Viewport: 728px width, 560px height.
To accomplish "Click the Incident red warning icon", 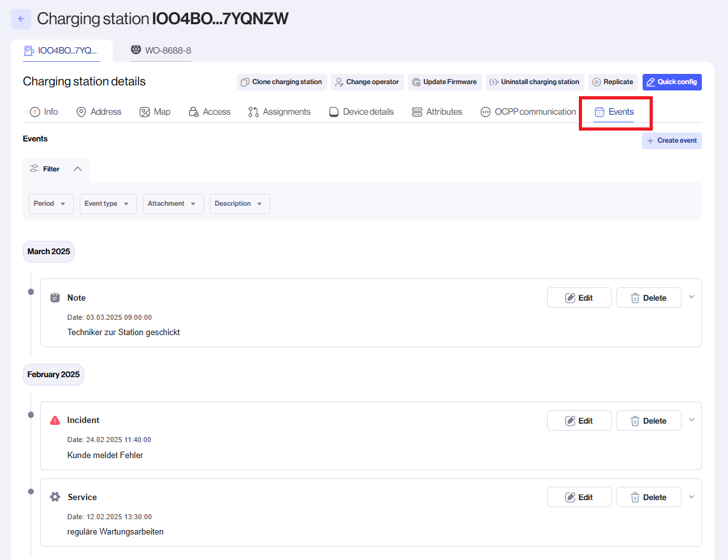I will (x=55, y=420).
